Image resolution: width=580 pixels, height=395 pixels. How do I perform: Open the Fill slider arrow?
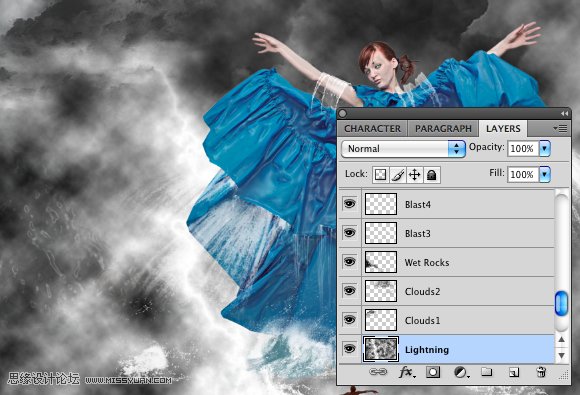pyautogui.click(x=544, y=174)
